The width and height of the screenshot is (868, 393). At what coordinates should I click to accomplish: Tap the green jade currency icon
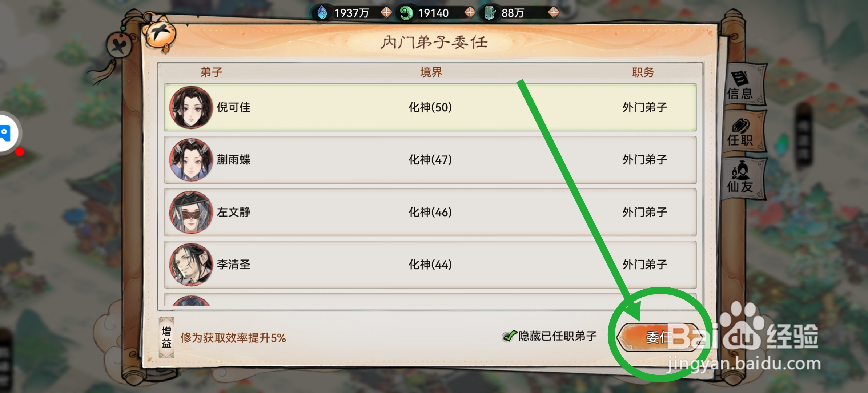tap(406, 13)
